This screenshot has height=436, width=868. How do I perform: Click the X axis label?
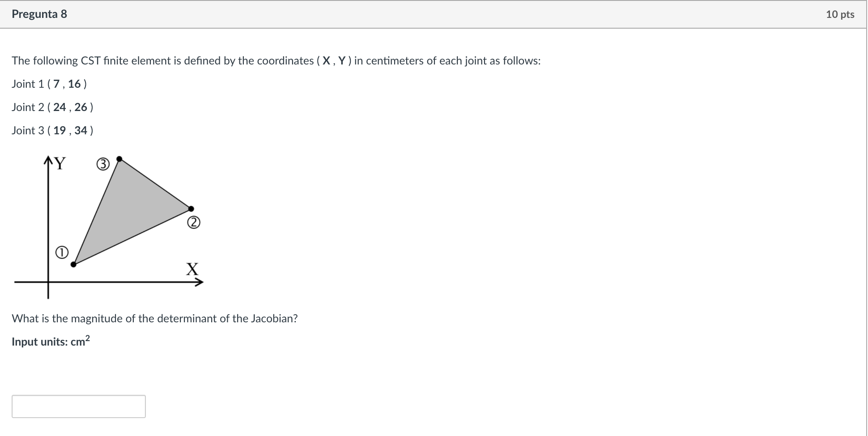[191, 269]
